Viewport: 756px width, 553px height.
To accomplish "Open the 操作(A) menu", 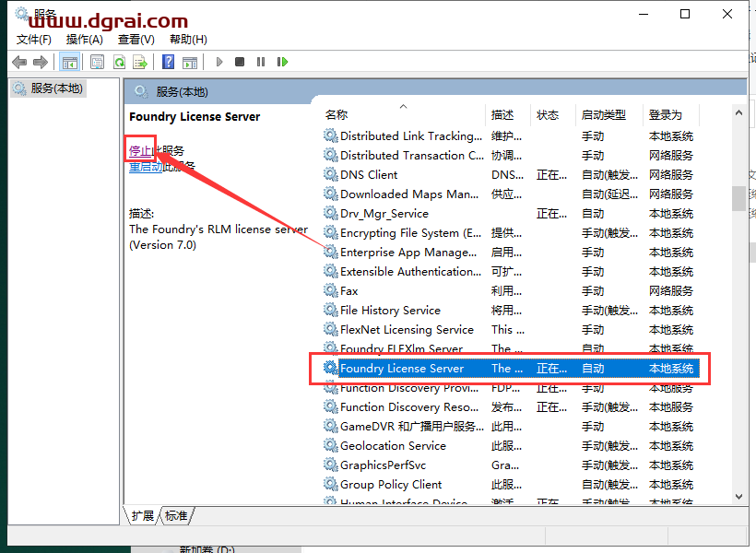I will (85, 40).
